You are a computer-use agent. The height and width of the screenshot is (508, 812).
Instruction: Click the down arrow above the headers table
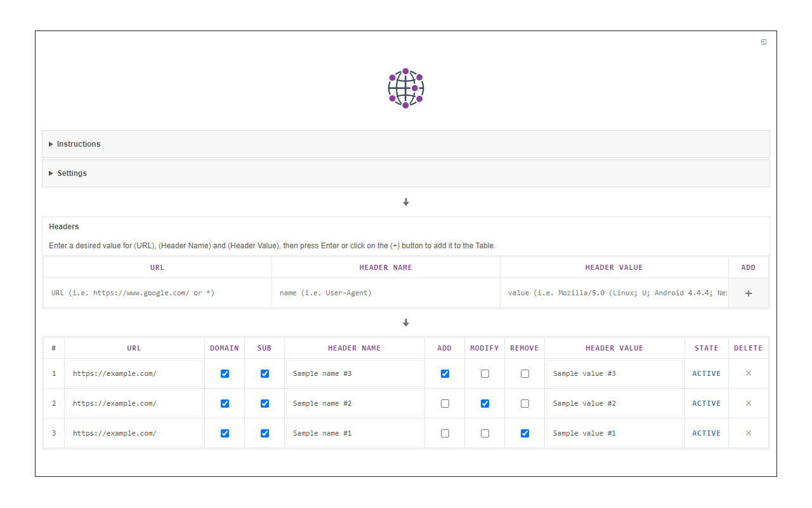pos(405,323)
